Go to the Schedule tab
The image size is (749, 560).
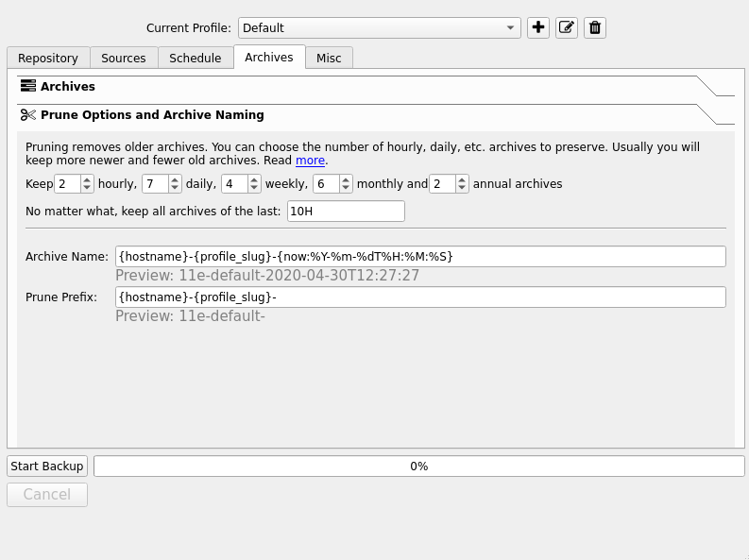(x=196, y=59)
